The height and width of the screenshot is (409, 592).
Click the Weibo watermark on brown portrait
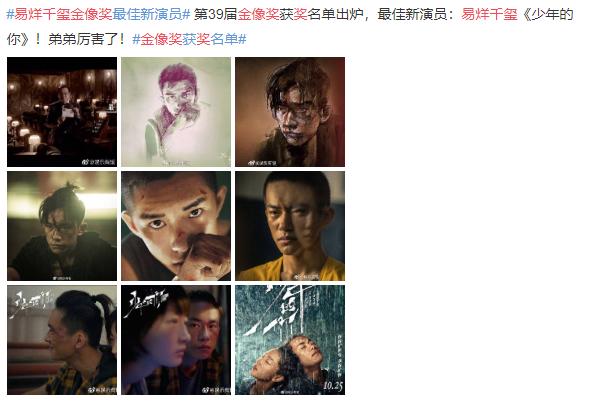tap(262, 162)
